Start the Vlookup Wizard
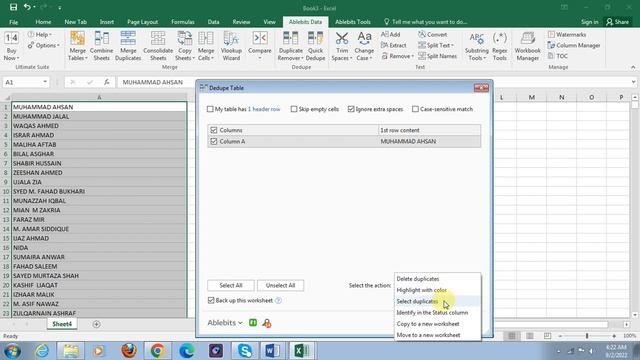640x360 pixels. pyautogui.click(x=231, y=46)
